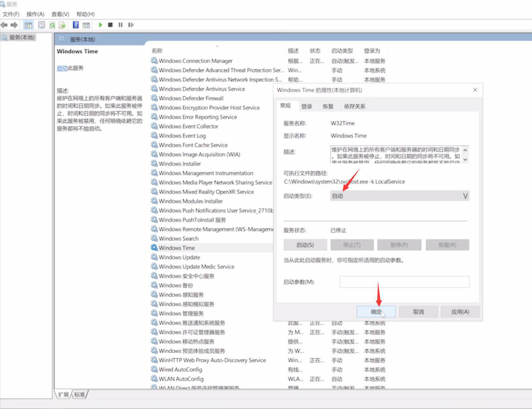Image resolution: width=532 pixels, height=409 pixels.
Task: Open the 查看(V) menu
Action: [x=60, y=14]
